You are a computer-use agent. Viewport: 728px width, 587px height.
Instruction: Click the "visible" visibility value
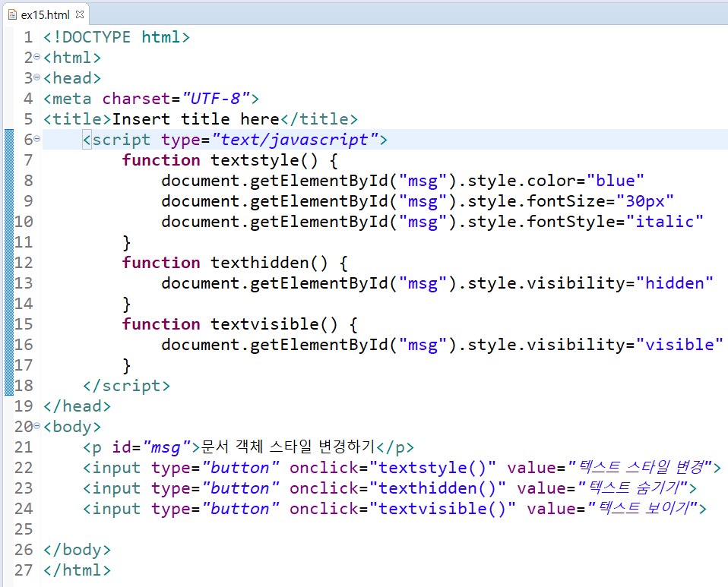(679, 344)
